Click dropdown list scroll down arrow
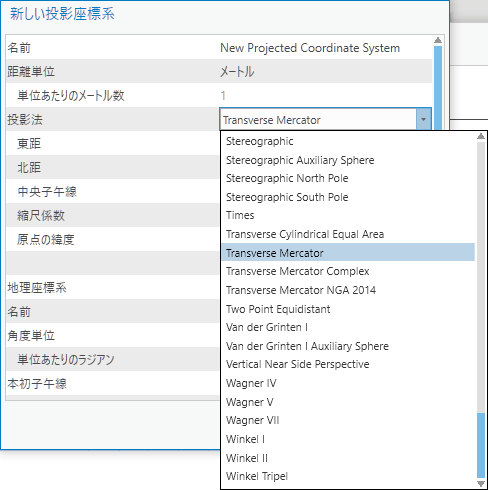488x490 pixels. click(481, 483)
